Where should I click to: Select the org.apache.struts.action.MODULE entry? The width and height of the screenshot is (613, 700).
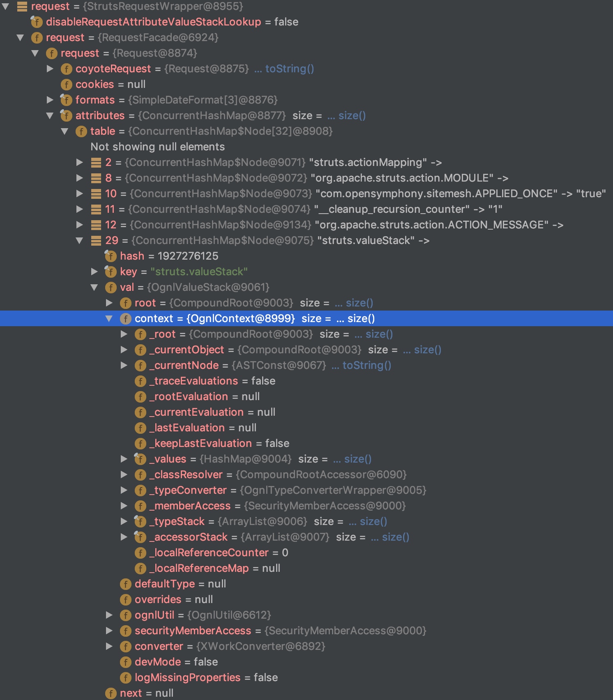click(306, 178)
